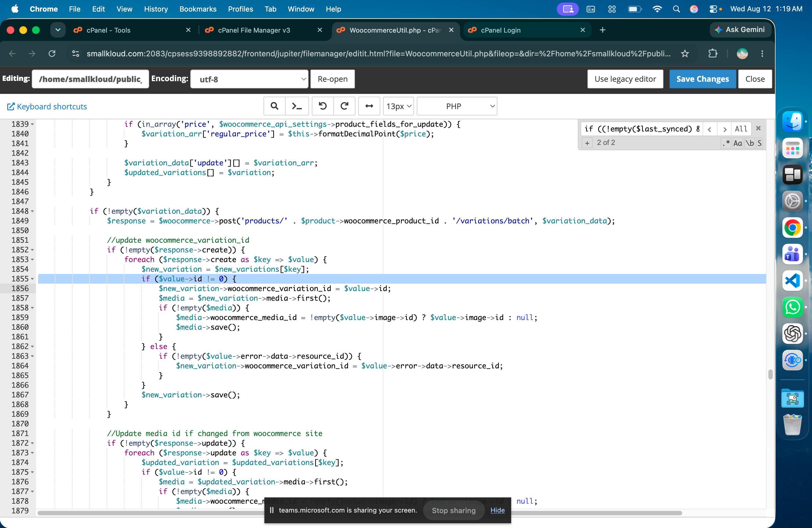Image resolution: width=812 pixels, height=528 pixels.
Task: Open the utf-8 encoding dropdown
Action: [x=249, y=79]
